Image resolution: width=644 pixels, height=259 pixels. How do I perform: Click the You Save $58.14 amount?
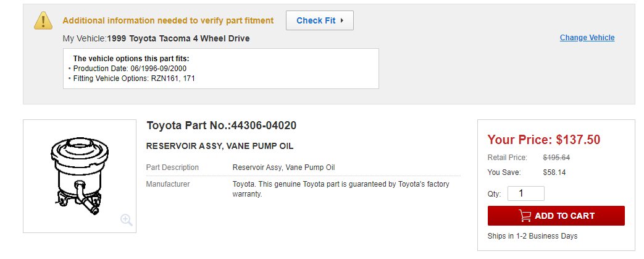click(554, 172)
